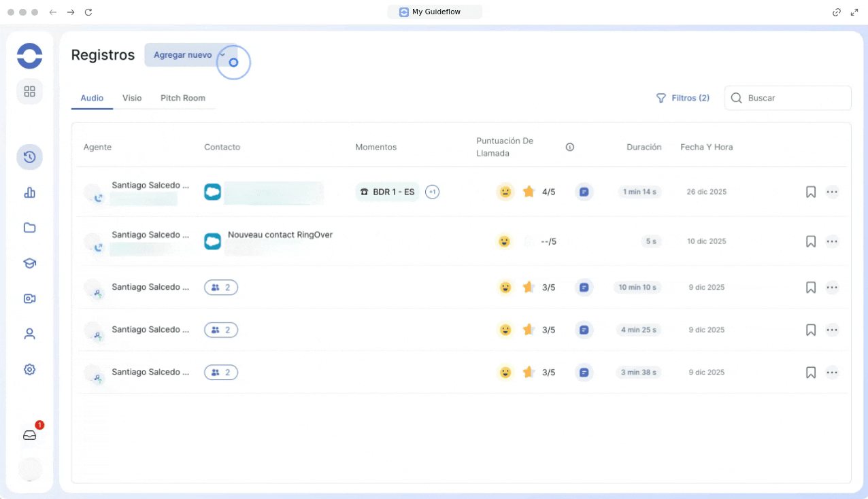This screenshot has width=868, height=499.
Task: Open the user profile icon in sidebar
Action: (29, 334)
